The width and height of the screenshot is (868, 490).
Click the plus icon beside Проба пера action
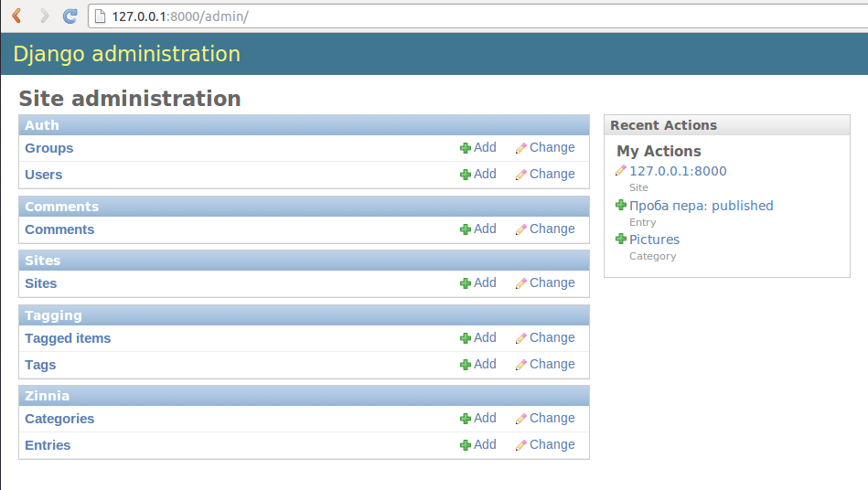tap(621, 205)
